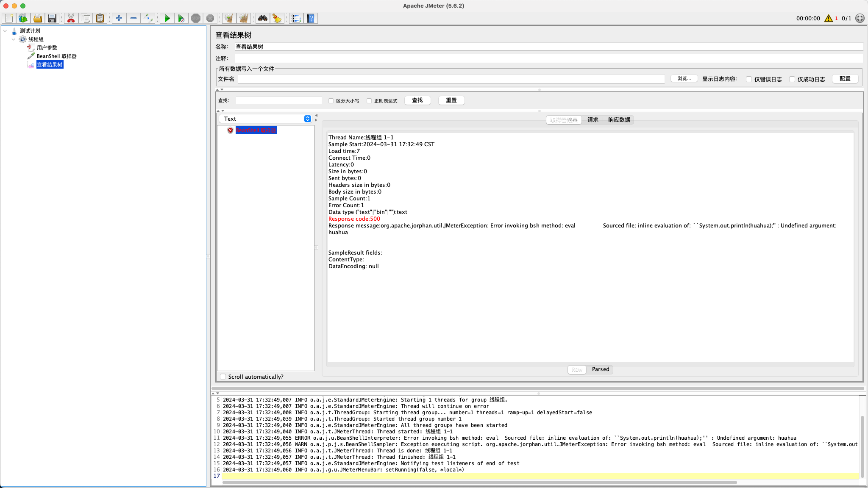Save the test plan
868x488 pixels.
coord(52,18)
